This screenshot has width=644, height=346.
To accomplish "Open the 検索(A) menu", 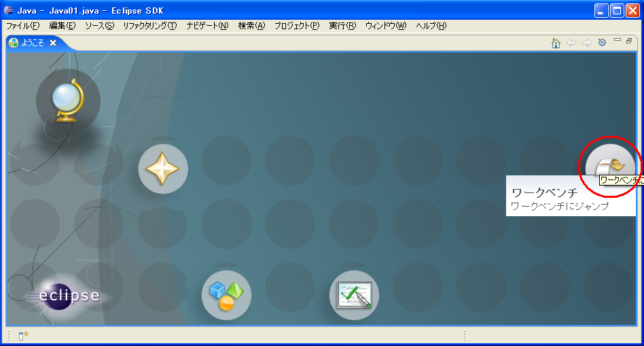I will (252, 25).
